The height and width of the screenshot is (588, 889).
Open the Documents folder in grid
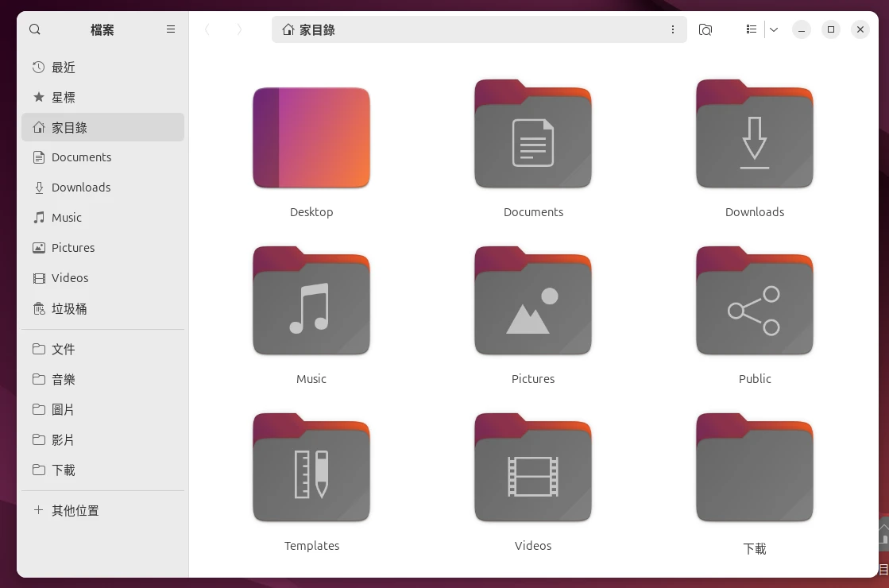533,138
